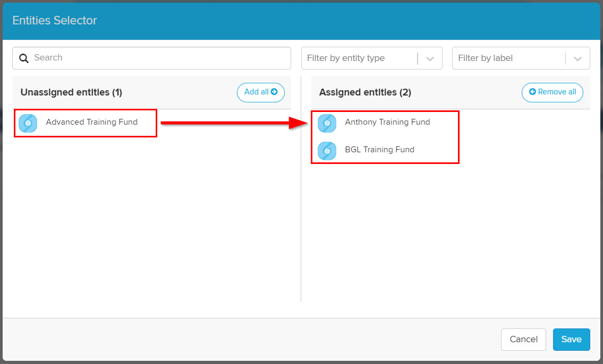The height and width of the screenshot is (364, 603).
Task: Click the BGL Training Fund entity icon
Action: pyautogui.click(x=327, y=151)
